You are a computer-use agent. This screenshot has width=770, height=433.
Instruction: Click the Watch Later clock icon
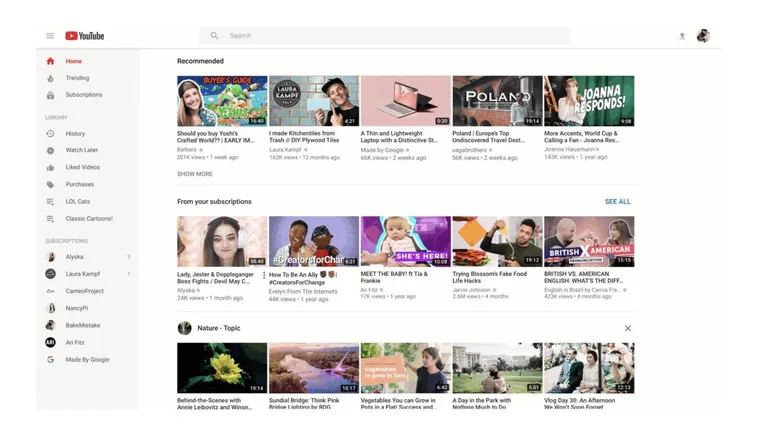[50, 151]
